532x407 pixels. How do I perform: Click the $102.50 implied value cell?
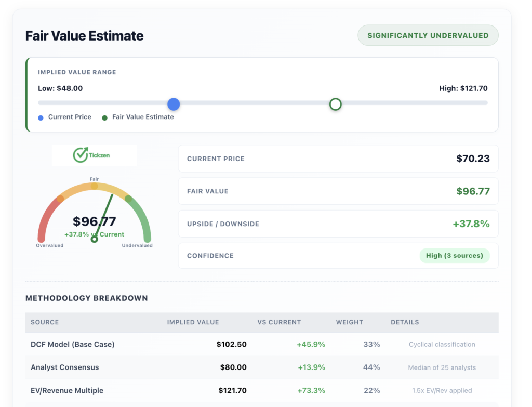point(231,344)
